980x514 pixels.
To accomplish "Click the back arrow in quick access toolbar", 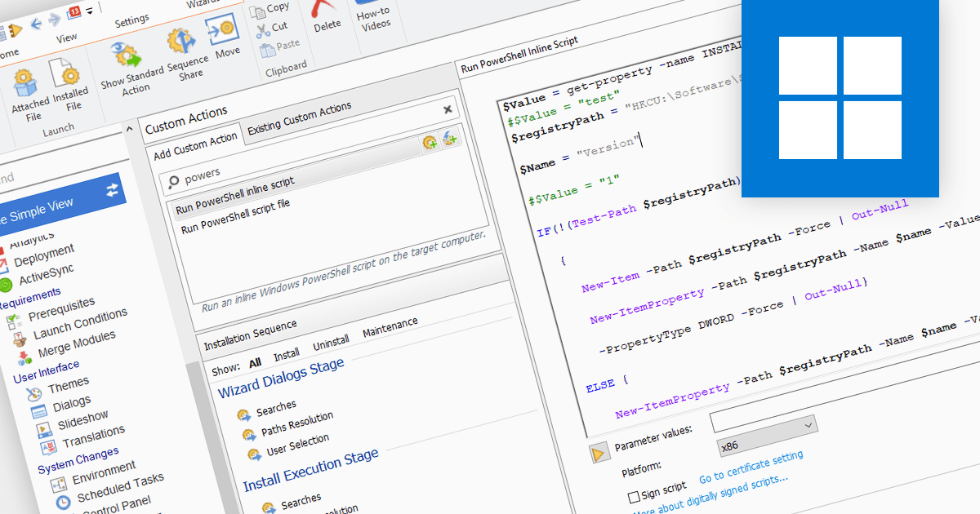I will [x=38, y=24].
